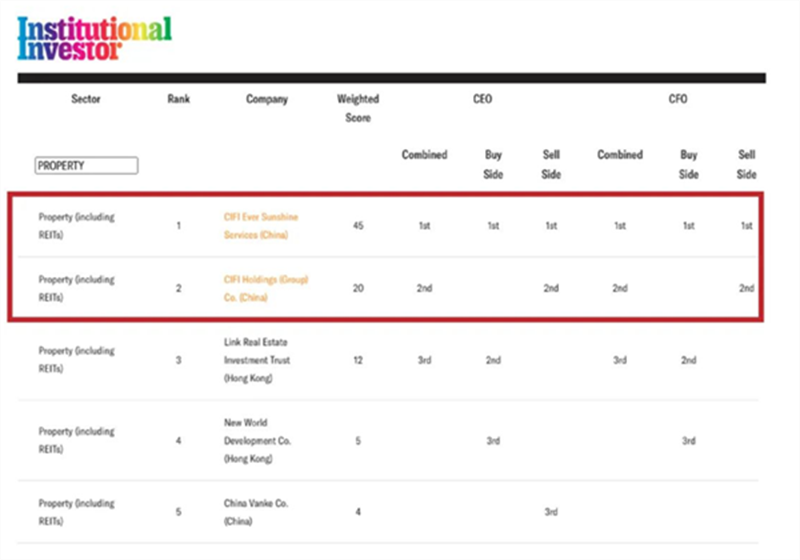Click weighted score 12 for Link Real Estate
The height and width of the screenshot is (560, 800).
358,360
